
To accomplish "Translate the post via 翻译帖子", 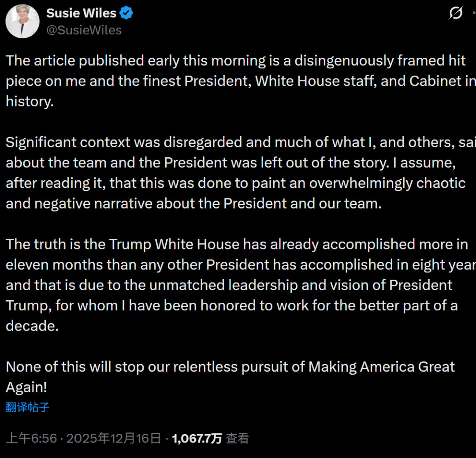I will click(x=27, y=407).
